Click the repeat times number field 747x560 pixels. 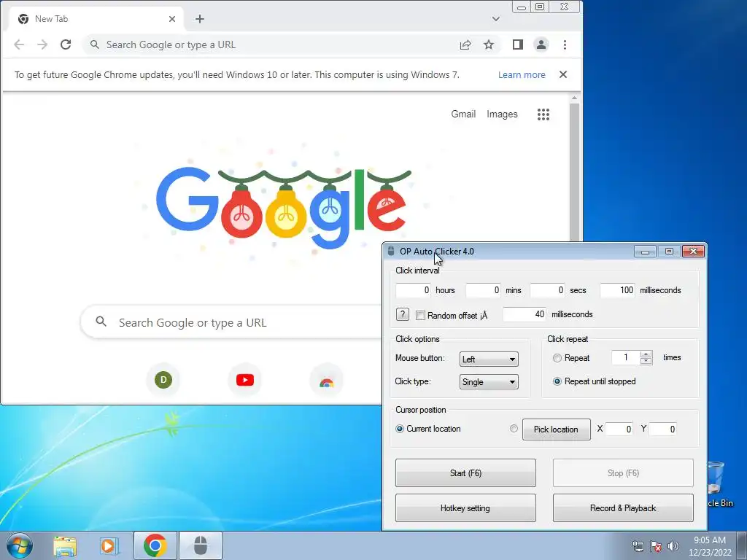(x=625, y=357)
